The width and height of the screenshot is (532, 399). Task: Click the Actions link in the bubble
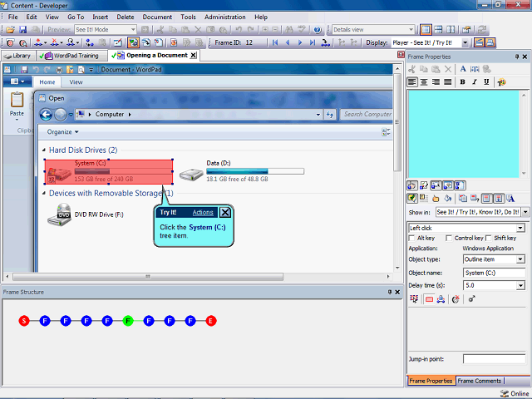click(x=203, y=213)
